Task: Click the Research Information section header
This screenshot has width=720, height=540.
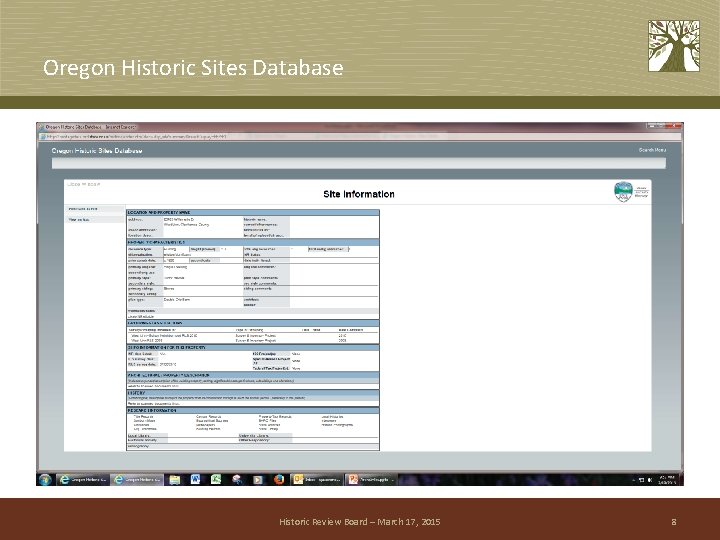Action: click(253, 411)
